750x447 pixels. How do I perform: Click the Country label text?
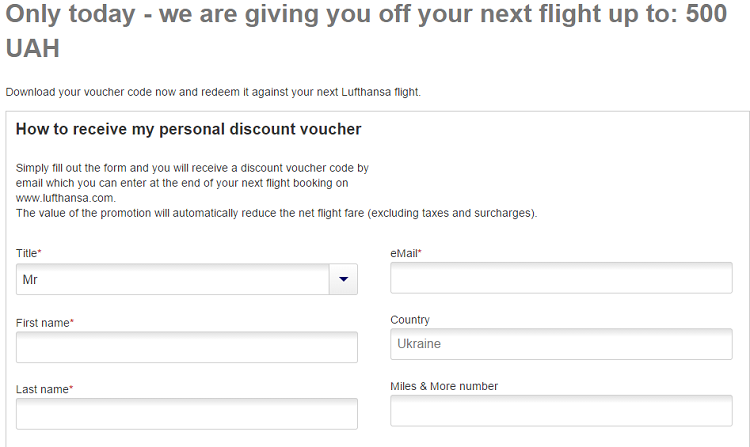[410, 320]
